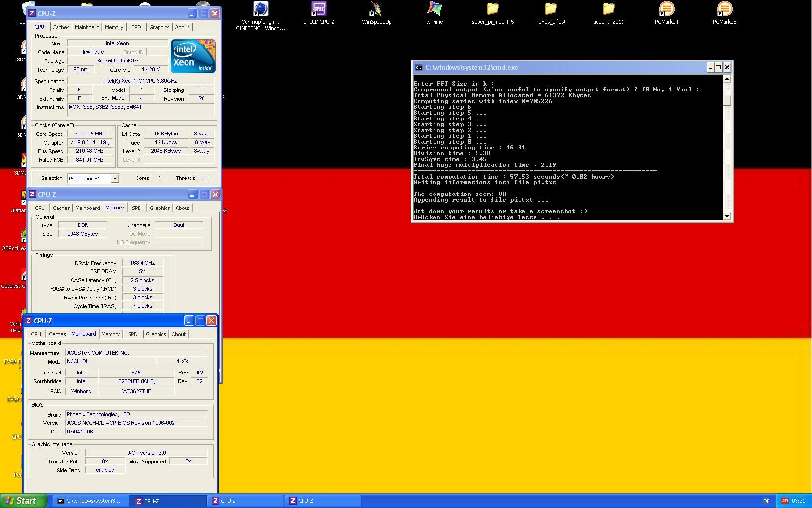Click the ASUSTeK COMPUTER INC. manufacturer field
Image resolution: width=812 pixels, height=508 pixels.
137,353
